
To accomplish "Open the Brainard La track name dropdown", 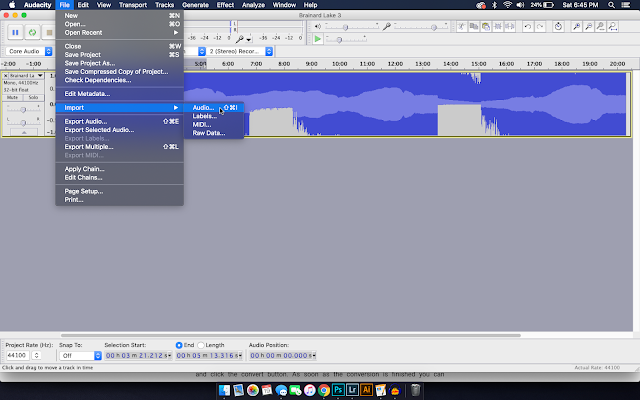I will click(26, 76).
